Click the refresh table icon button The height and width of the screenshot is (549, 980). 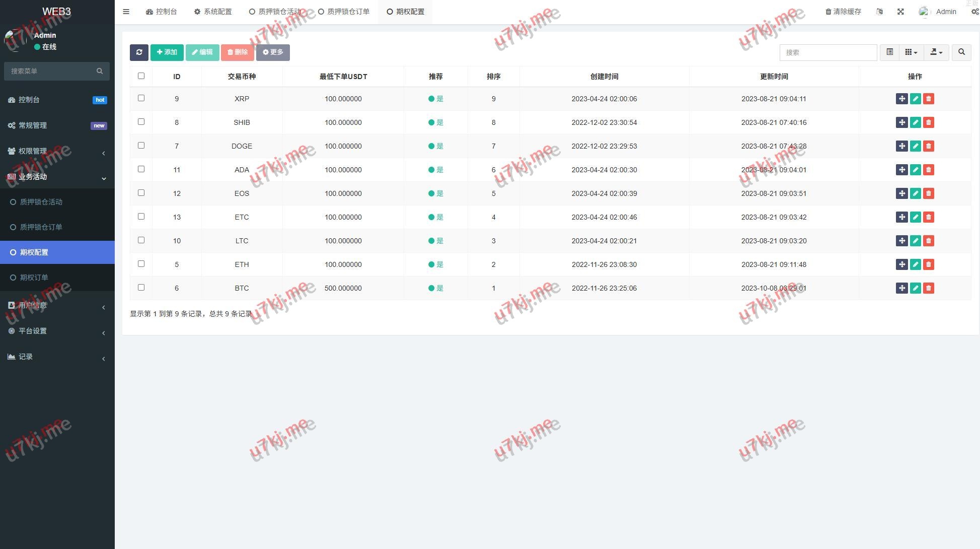coord(139,52)
